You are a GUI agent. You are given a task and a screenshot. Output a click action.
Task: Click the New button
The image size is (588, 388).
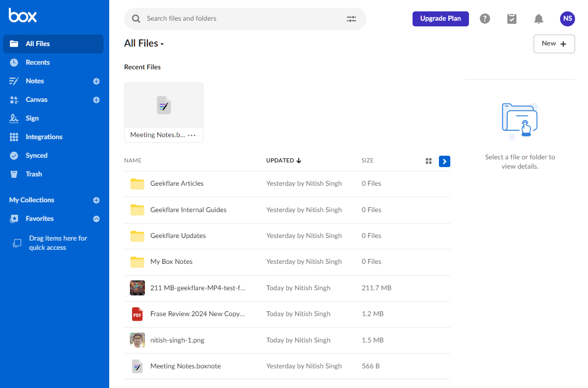[x=554, y=44]
